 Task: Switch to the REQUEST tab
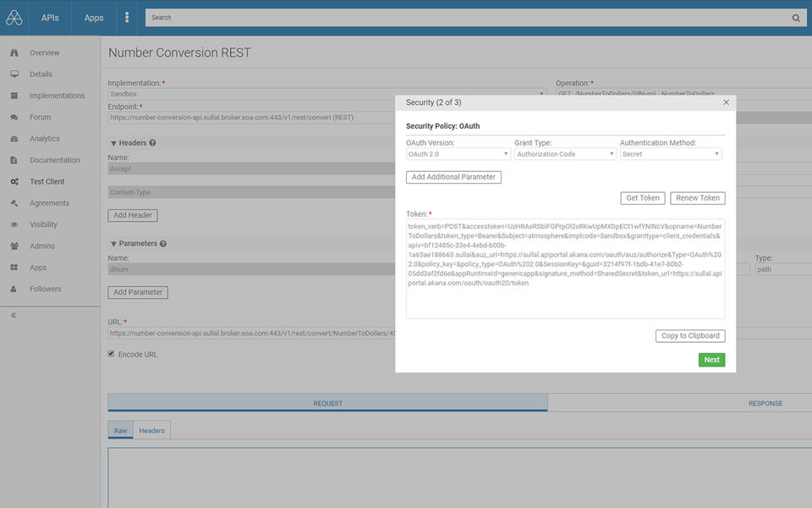pyautogui.click(x=327, y=403)
